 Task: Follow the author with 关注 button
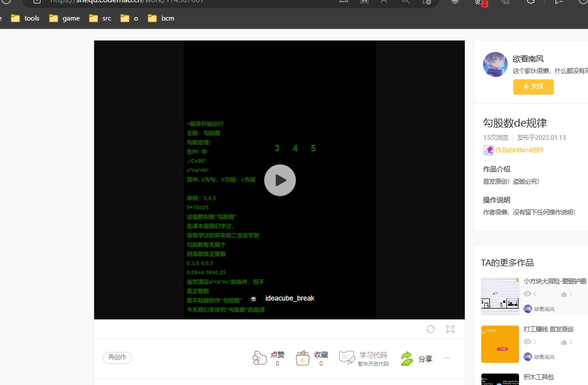(x=533, y=87)
